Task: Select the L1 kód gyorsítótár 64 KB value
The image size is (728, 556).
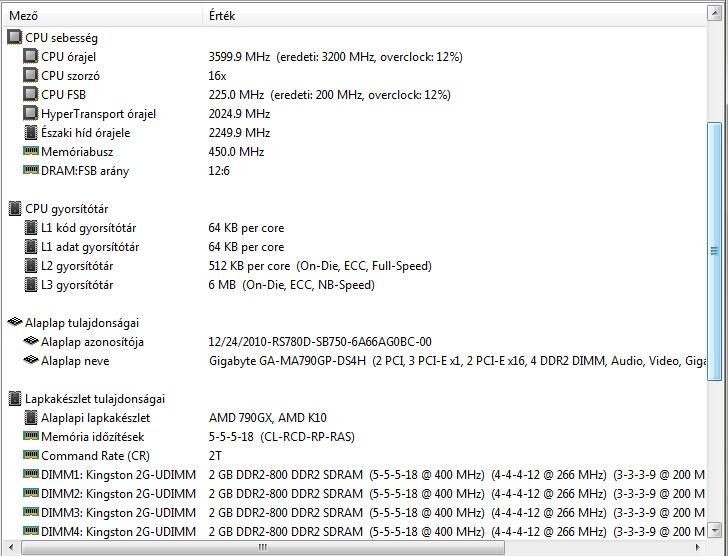Action: (246, 228)
